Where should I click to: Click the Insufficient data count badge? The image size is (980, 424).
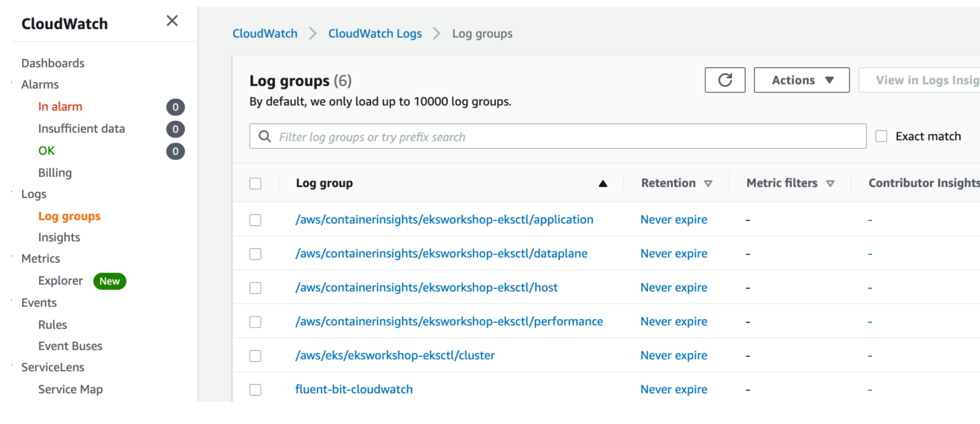coord(175,129)
